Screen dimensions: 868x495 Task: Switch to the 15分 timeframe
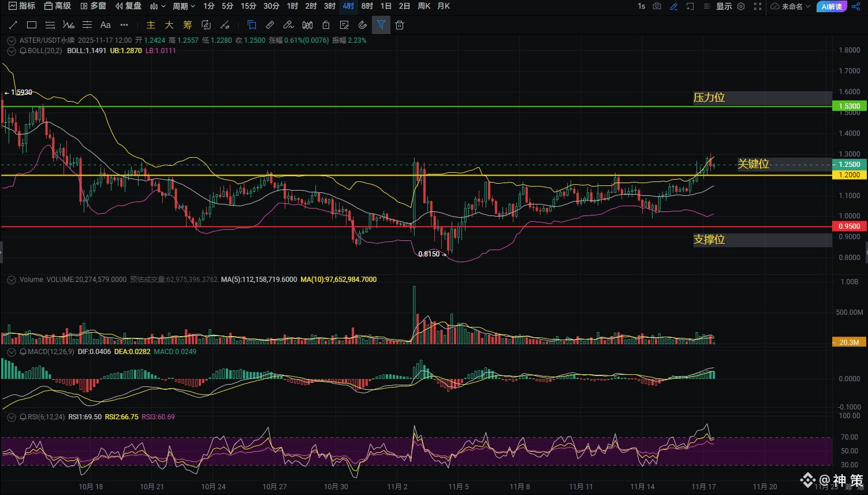[248, 6]
